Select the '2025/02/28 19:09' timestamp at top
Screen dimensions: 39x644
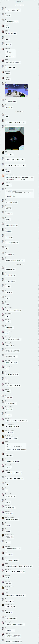point(19,5)
